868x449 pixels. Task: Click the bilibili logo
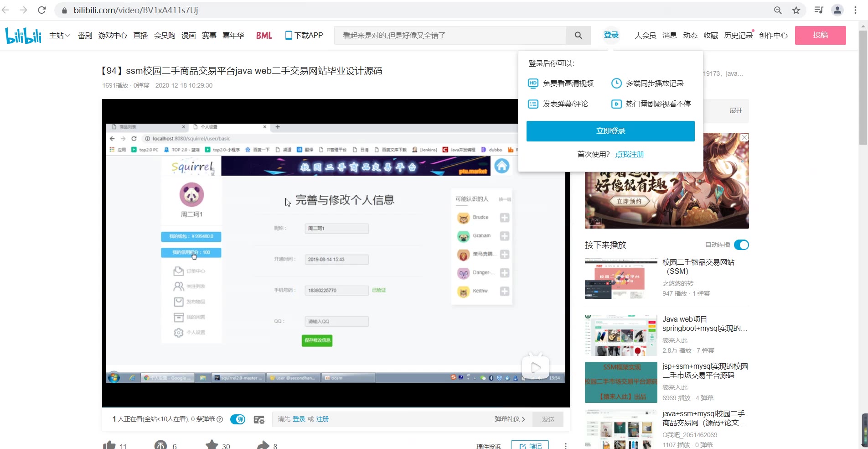[x=23, y=35]
